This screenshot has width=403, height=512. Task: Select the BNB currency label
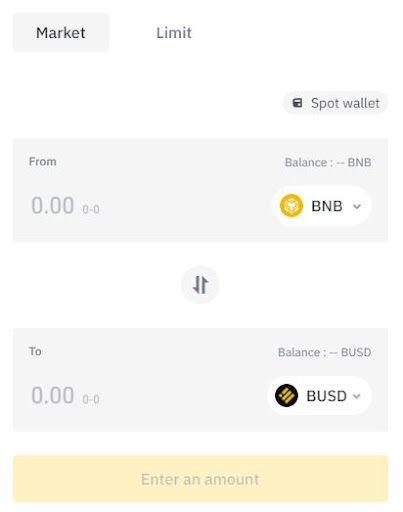327,206
